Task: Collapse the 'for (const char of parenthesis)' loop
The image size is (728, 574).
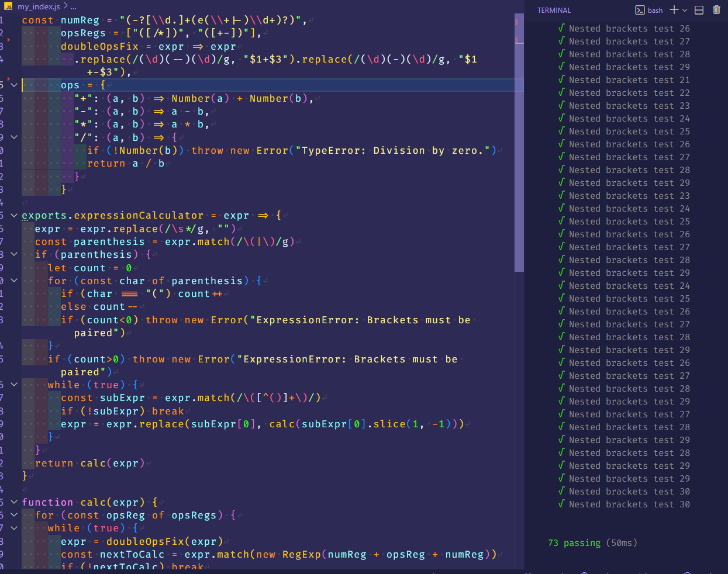Action: click(14, 281)
